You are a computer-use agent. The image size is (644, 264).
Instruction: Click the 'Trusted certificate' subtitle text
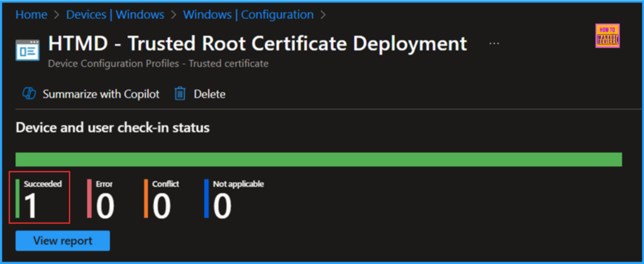tap(228, 64)
